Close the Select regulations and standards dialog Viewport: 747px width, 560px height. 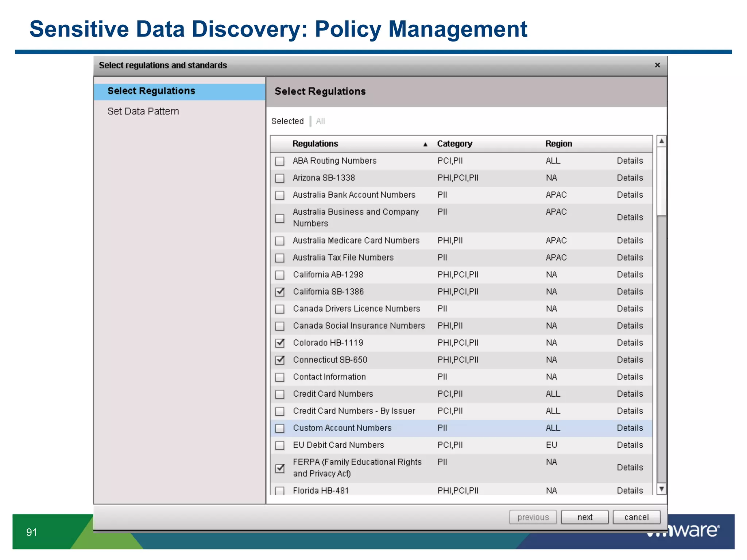point(657,65)
